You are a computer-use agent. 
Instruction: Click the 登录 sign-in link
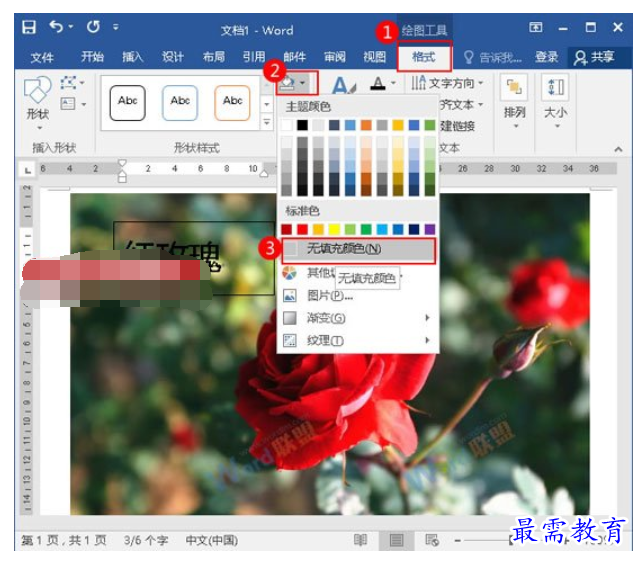pos(547,57)
